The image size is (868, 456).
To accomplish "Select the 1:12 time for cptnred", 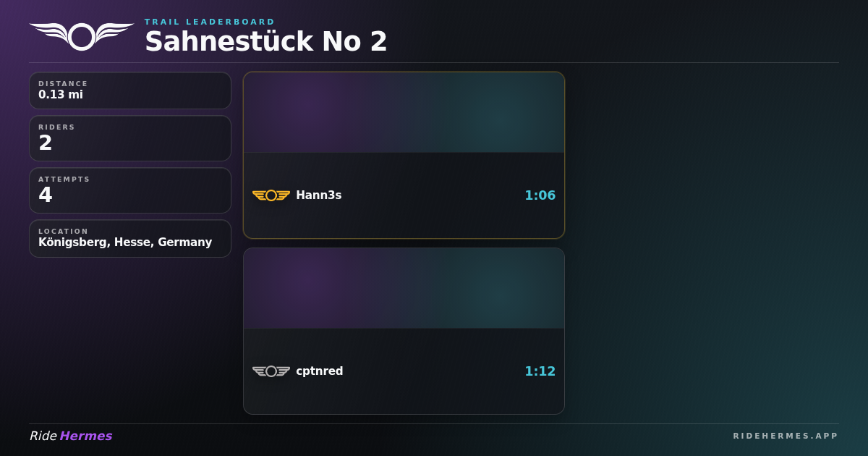I will pos(540,371).
